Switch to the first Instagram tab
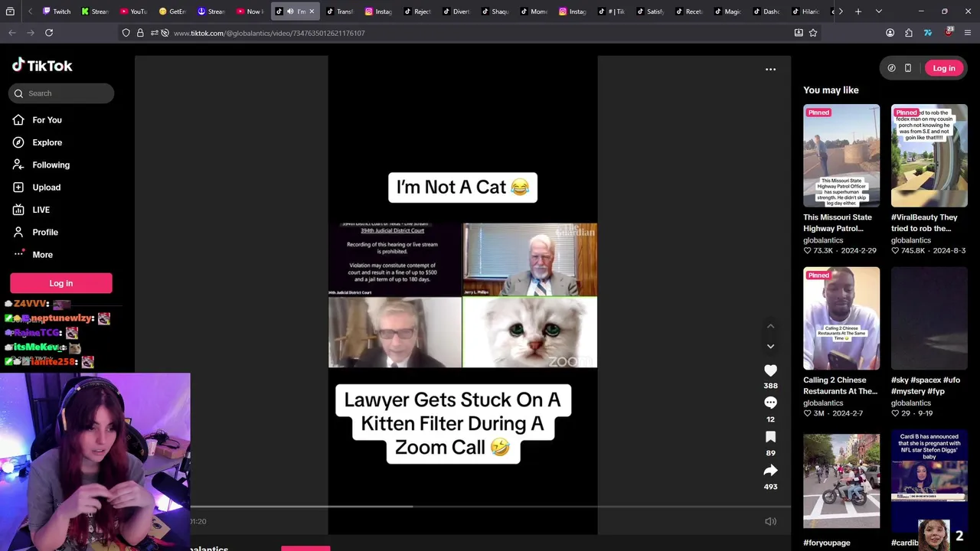980x551 pixels. click(379, 11)
